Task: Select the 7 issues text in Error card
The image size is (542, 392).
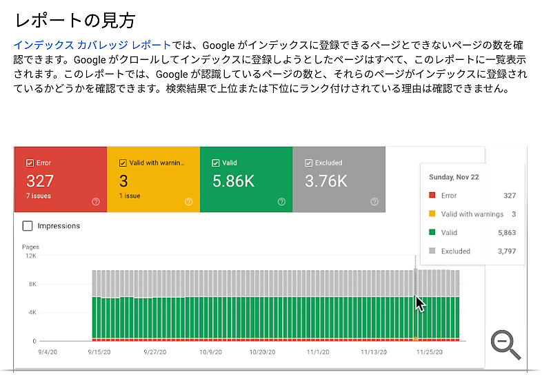Action: coord(39,196)
